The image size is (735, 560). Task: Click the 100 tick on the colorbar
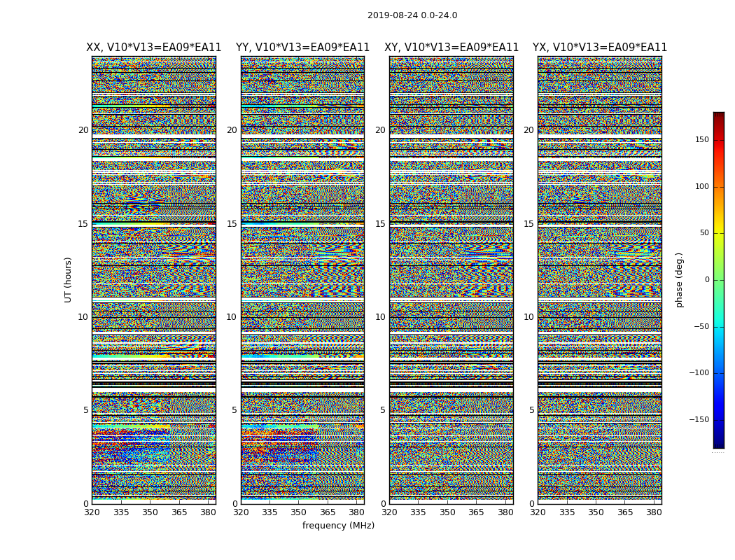[x=702, y=186]
